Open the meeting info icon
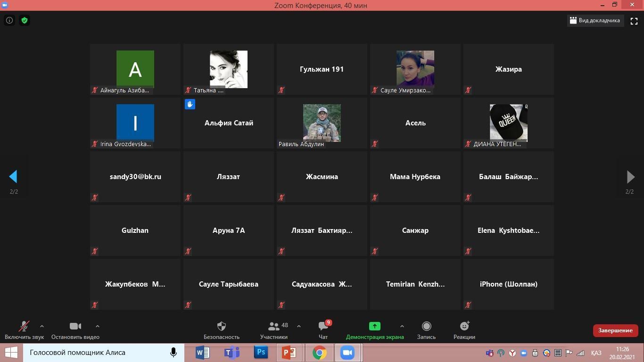The width and height of the screenshot is (644, 362). pyautogui.click(x=9, y=20)
